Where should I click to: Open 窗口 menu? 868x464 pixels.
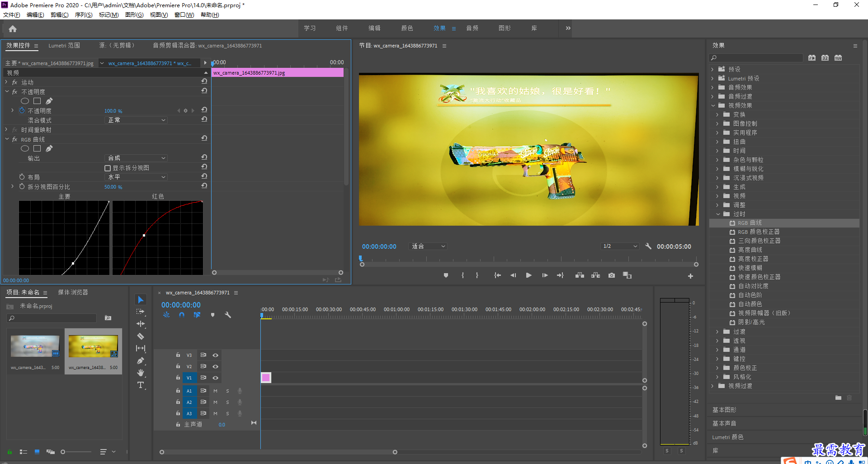pos(184,15)
